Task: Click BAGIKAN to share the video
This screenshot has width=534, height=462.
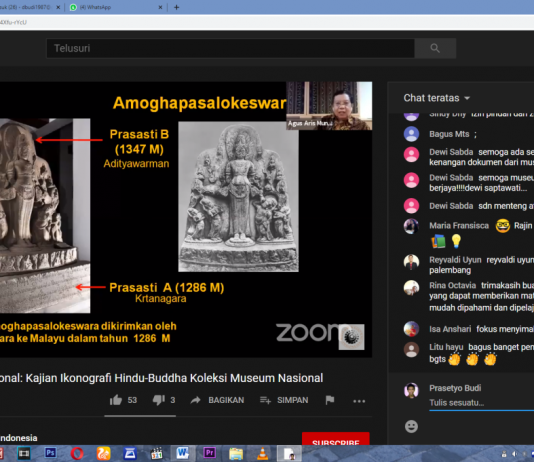Action: pyautogui.click(x=217, y=400)
